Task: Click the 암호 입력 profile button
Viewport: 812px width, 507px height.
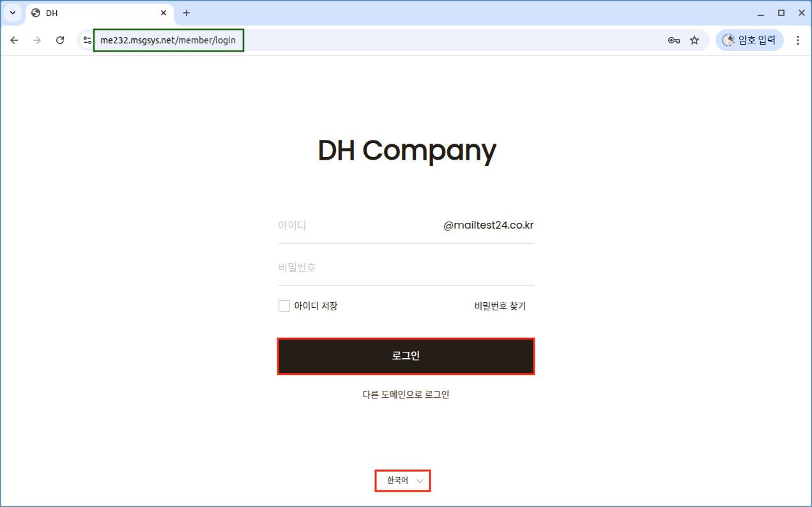Action: click(x=749, y=40)
